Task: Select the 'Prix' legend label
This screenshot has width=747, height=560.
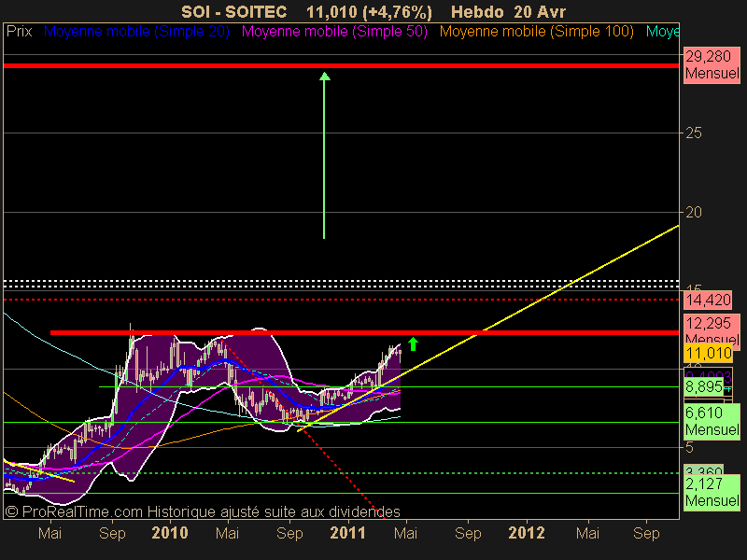Action: point(19,32)
